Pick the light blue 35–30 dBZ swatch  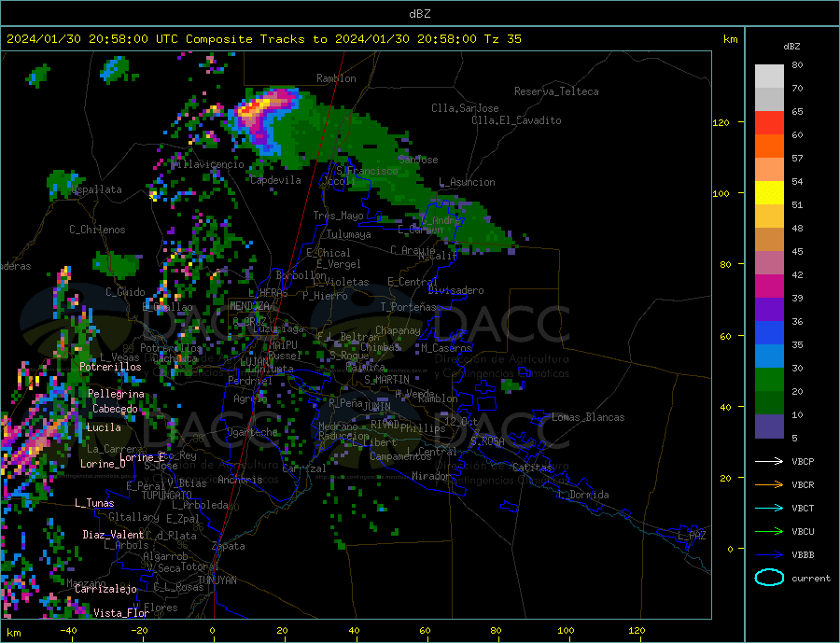coord(769,356)
